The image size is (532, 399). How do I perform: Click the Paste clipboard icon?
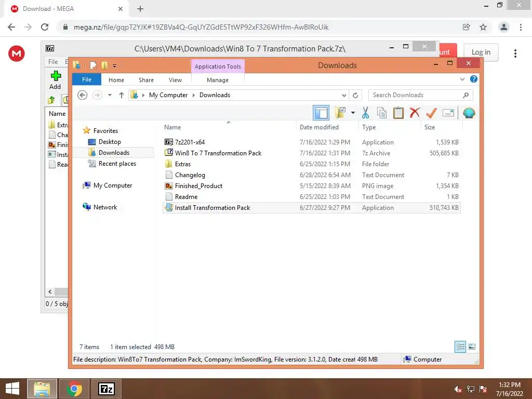(x=398, y=113)
